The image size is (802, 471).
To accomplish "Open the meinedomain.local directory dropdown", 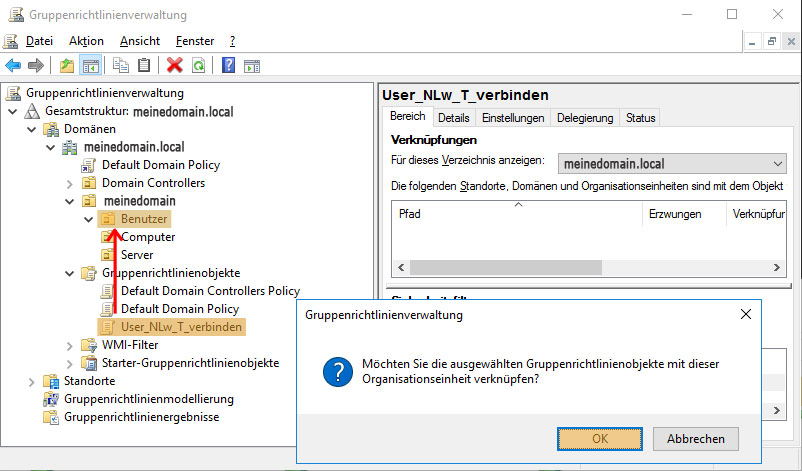I will pyautogui.click(x=779, y=163).
